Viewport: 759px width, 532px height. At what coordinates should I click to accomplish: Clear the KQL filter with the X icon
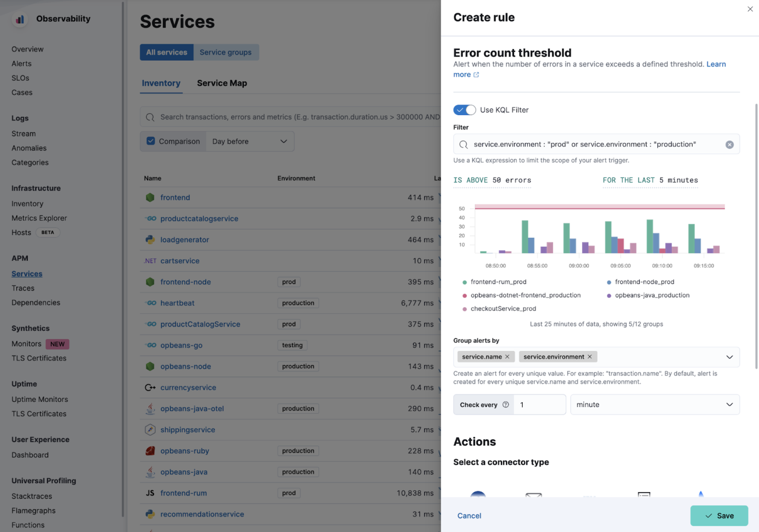pyautogui.click(x=729, y=144)
